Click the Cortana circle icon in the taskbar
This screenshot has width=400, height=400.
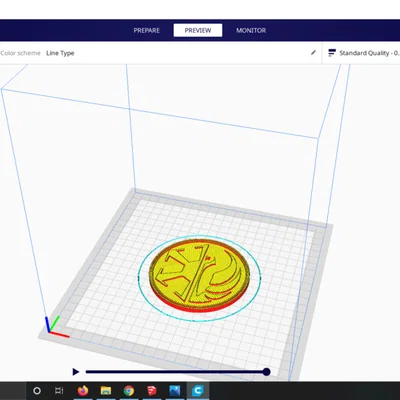coord(37,390)
